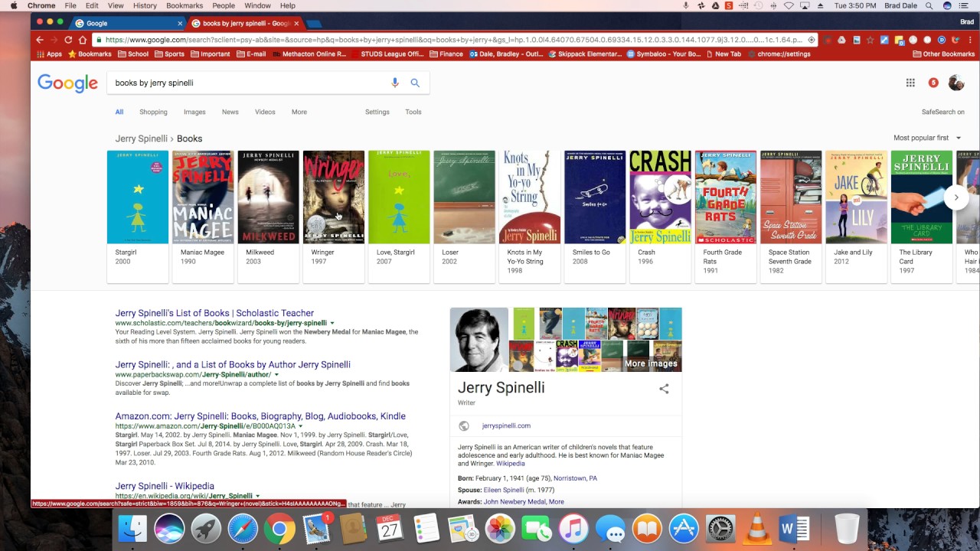Image resolution: width=980 pixels, height=551 pixels.
Task: Open Photos app from the Dock
Action: (500, 529)
